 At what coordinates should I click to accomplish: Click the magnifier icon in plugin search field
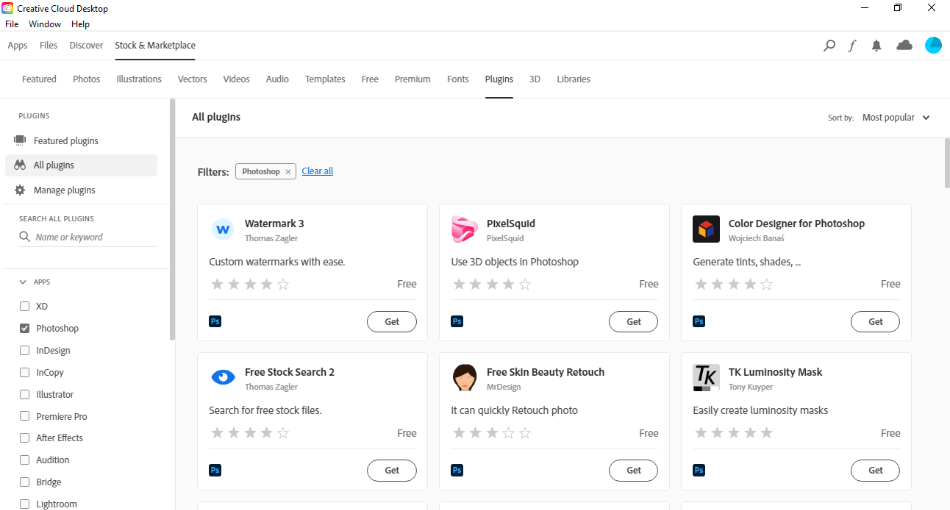pyautogui.click(x=24, y=237)
